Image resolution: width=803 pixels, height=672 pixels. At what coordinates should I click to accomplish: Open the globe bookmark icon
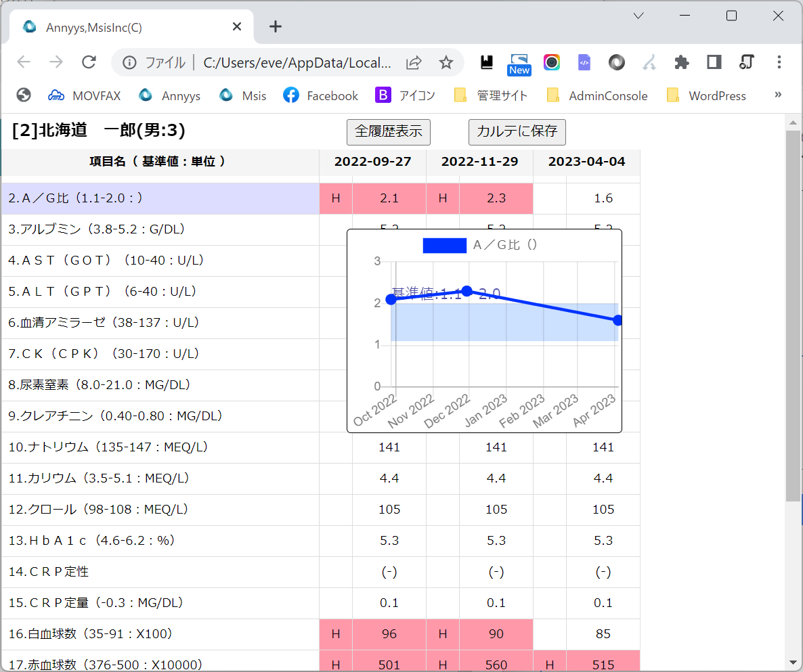(24, 95)
